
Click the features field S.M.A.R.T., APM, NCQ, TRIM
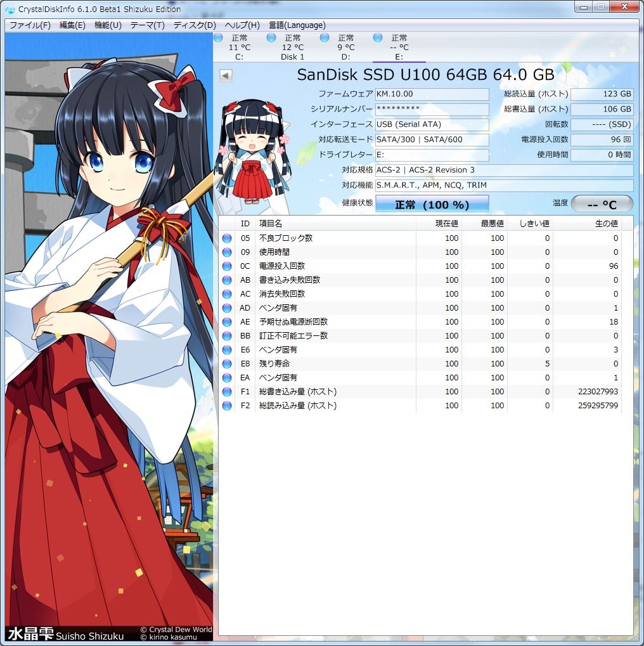coord(505,185)
